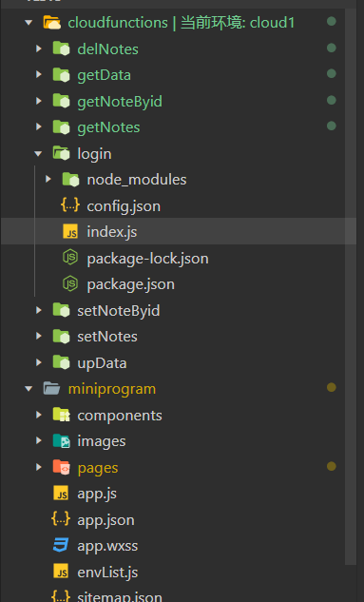Viewport: 364px width, 602px height.
Task: Click the node_modules folder icon
Action: 71,180
